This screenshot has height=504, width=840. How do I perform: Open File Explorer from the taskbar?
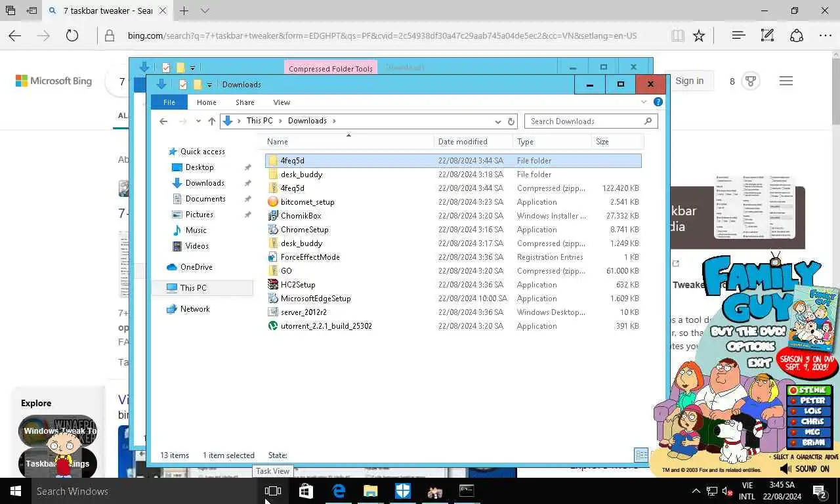[x=371, y=491]
